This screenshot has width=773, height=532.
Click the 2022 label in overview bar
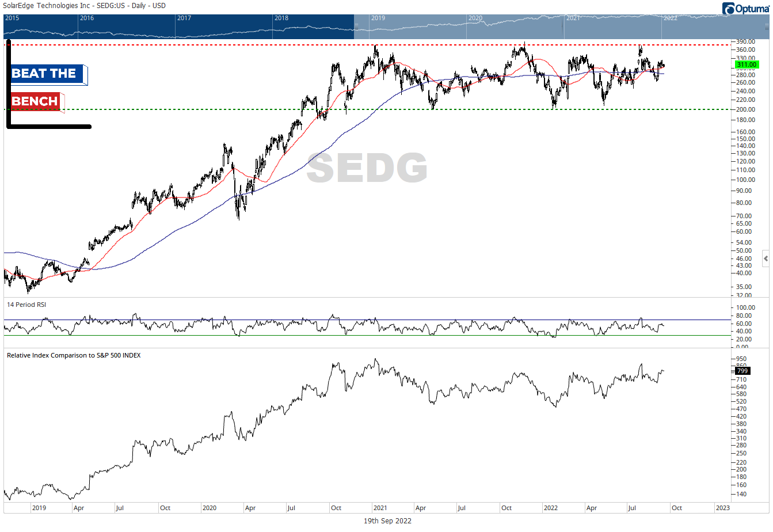point(671,18)
